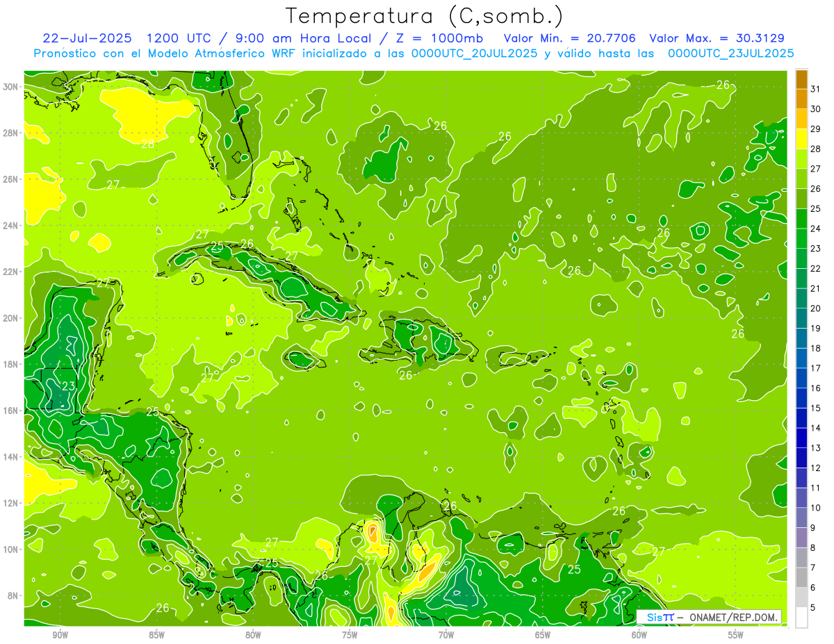This screenshot has height=644, width=834.
Task: Click the "SisTT – ONAMET/REP.DOM." credit box
Action: click(709, 617)
